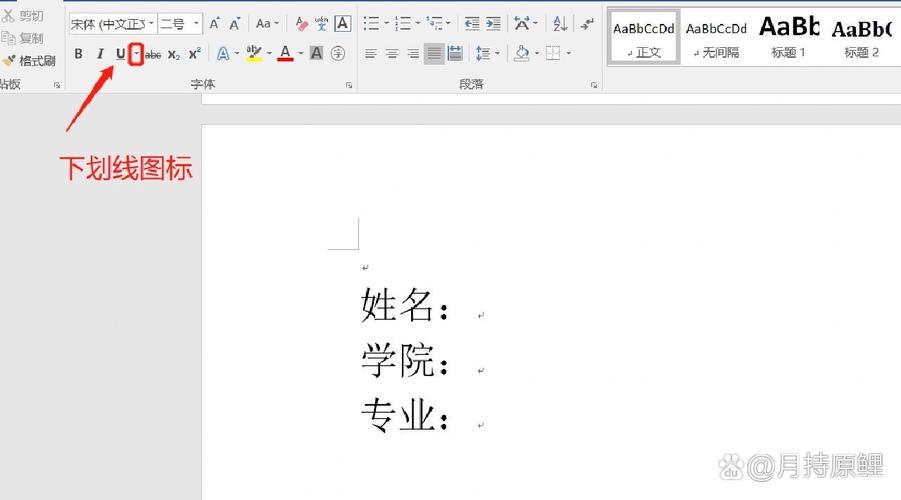The width and height of the screenshot is (901, 500).
Task: Apply character border icon
Action: click(342, 24)
